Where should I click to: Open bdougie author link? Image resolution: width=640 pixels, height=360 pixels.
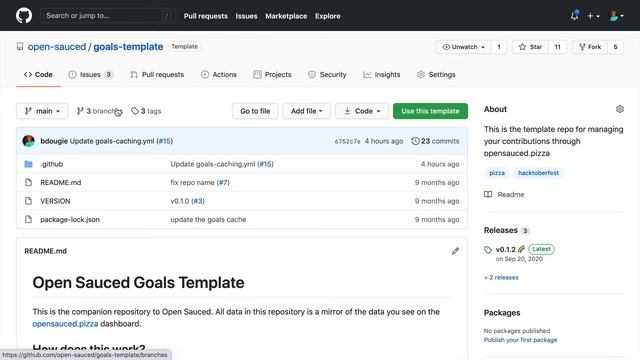click(x=54, y=141)
